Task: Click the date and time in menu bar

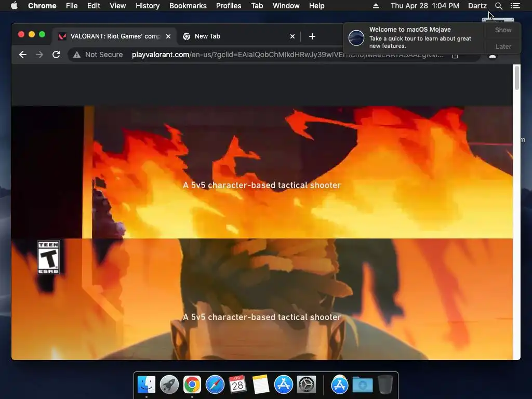Action: pos(425,6)
